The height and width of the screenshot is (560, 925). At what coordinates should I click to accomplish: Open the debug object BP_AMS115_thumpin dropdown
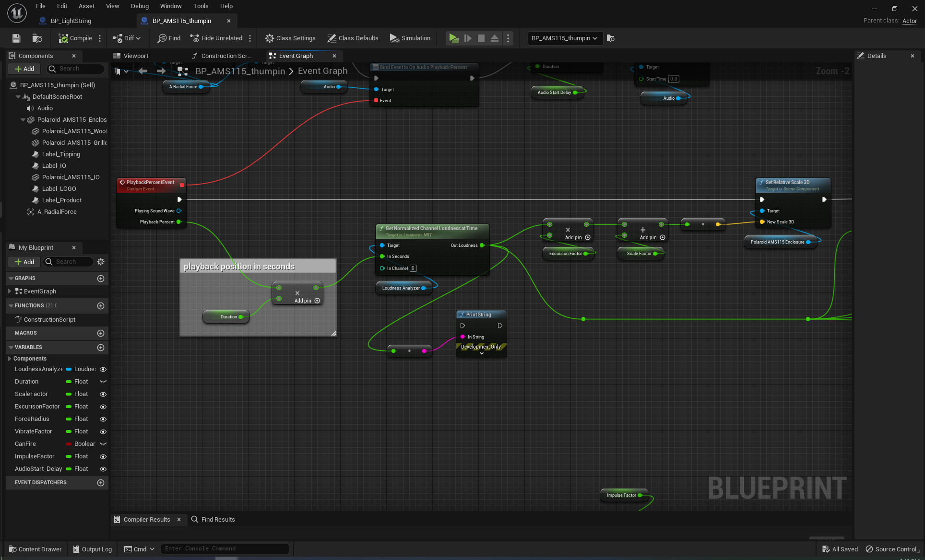pos(565,38)
